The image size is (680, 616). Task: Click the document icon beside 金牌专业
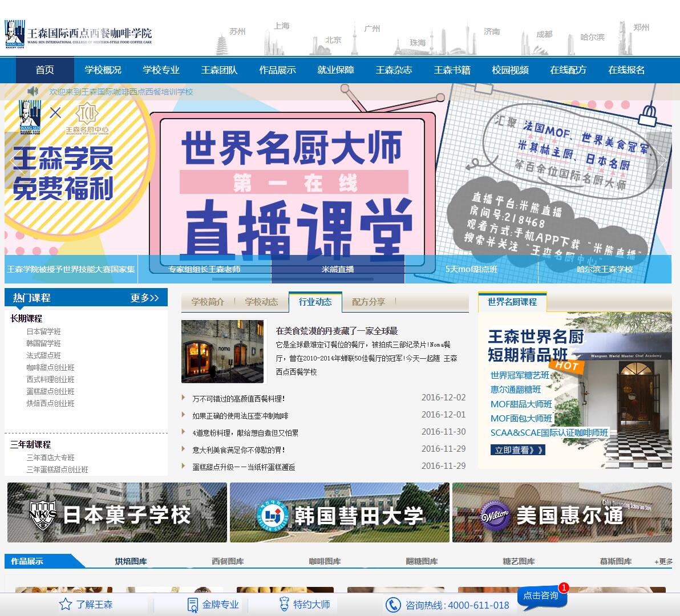[x=193, y=604]
